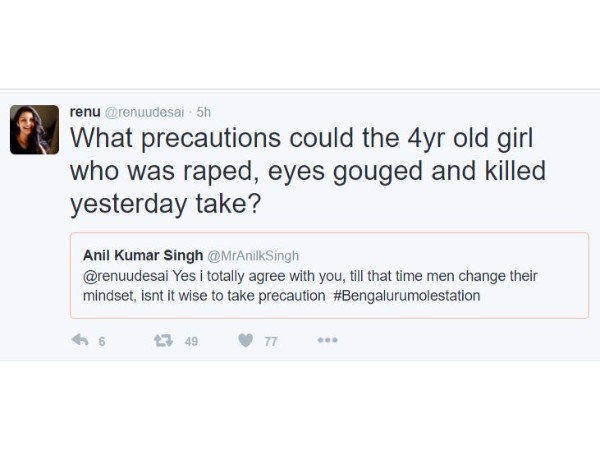
Task: Click the retweet count "49"
Action: click(191, 342)
